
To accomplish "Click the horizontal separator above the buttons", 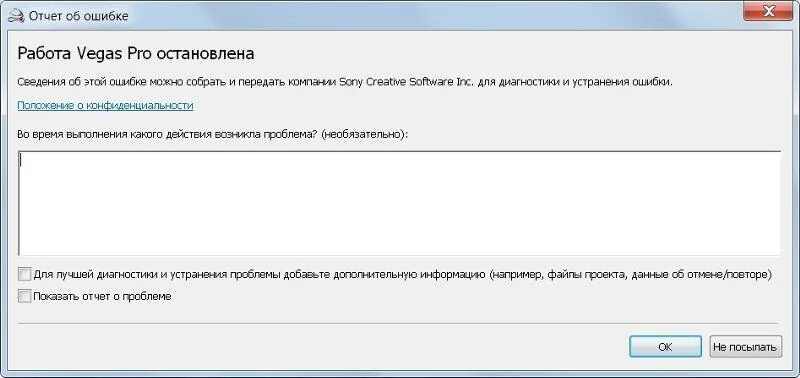I will [x=398, y=323].
